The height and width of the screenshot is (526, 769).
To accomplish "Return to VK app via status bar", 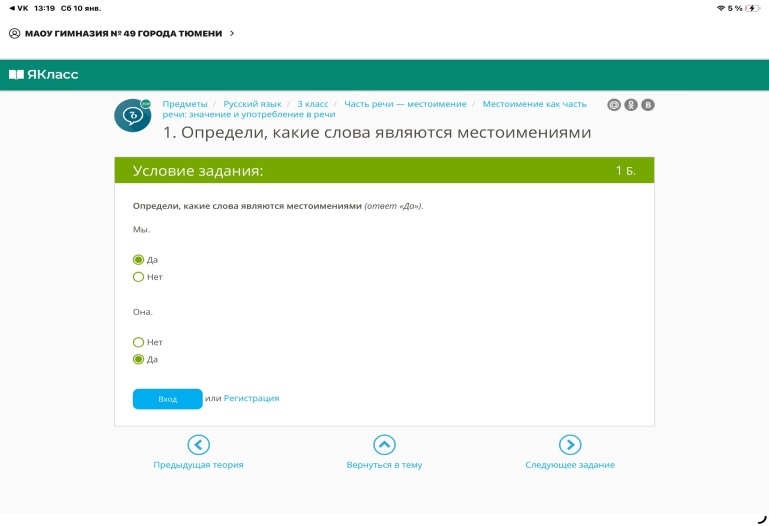I will 17,8.
